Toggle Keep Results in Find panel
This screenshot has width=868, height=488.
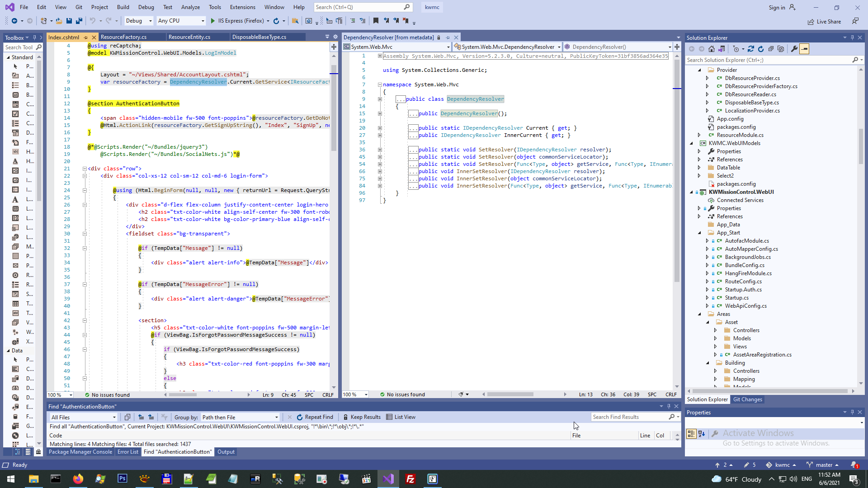pos(362,417)
